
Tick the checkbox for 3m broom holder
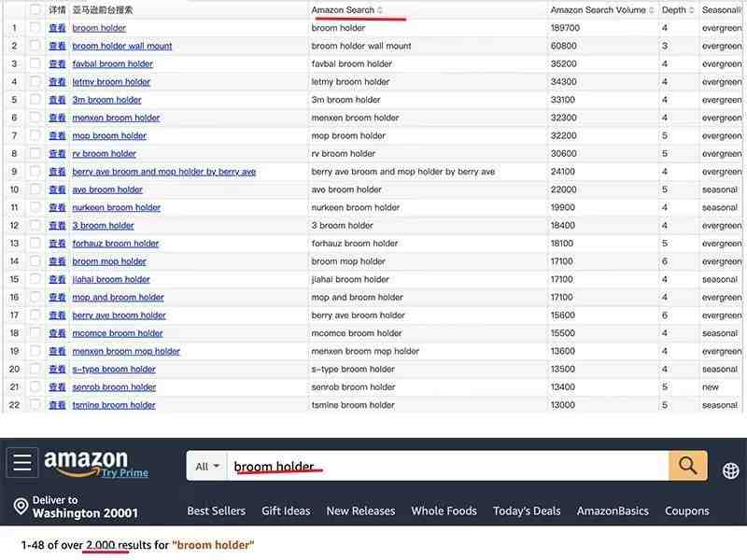35,100
